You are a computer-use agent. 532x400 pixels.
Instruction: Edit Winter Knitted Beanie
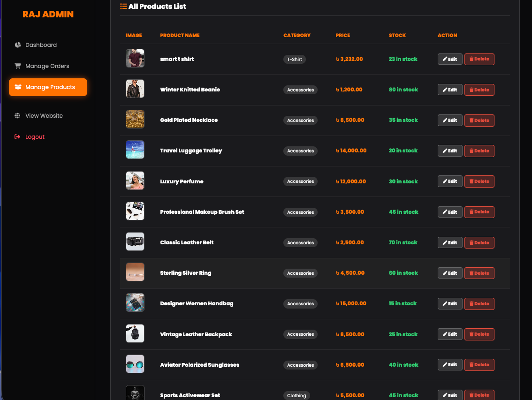(x=450, y=90)
